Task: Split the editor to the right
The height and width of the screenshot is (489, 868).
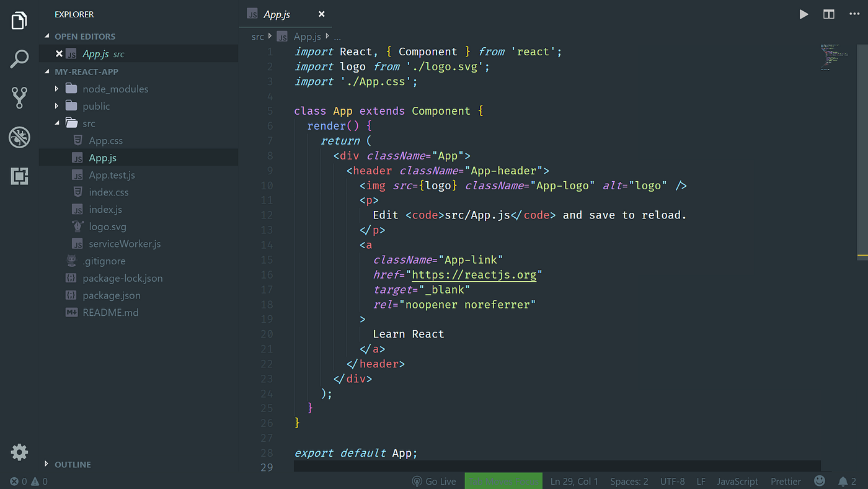Action: pos(829,14)
